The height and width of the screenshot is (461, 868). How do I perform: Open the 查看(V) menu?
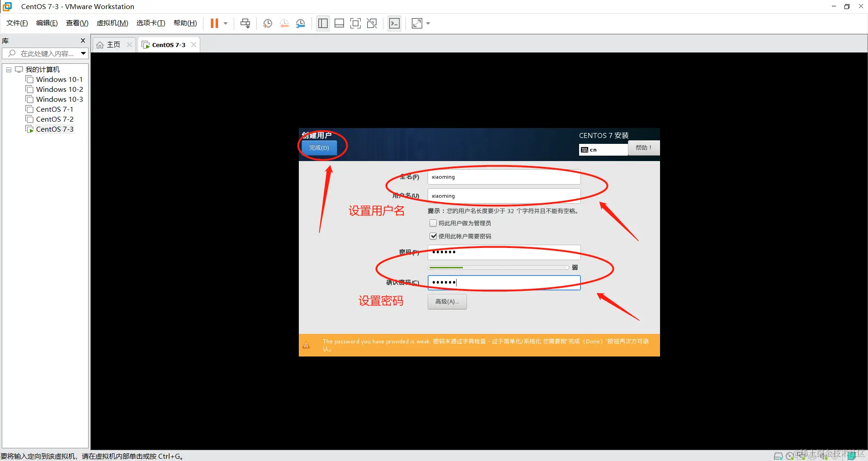point(77,23)
